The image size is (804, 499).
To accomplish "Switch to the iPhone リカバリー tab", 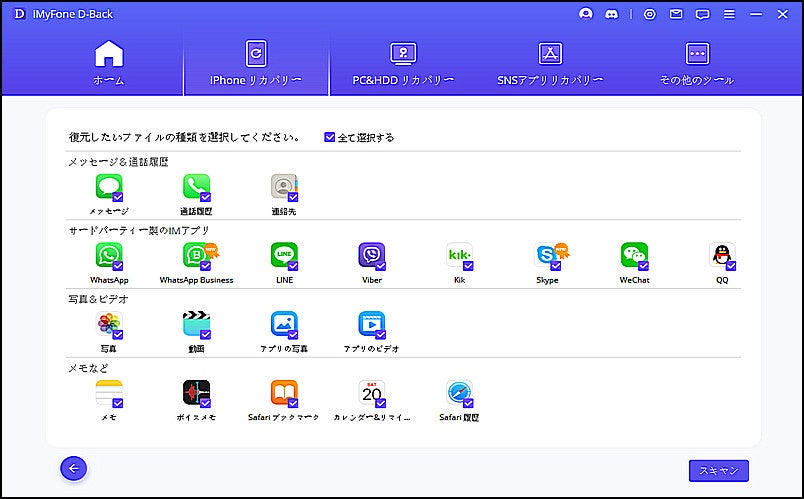I will 256,63.
